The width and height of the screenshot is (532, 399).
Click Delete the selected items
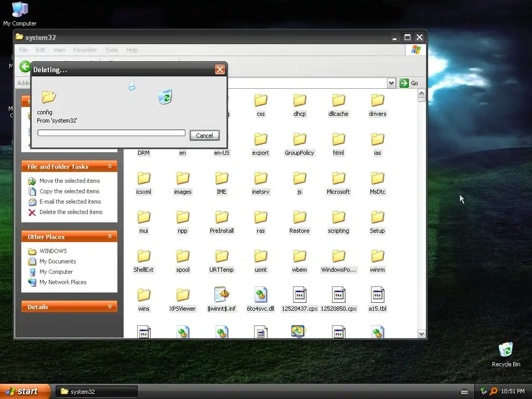click(71, 212)
